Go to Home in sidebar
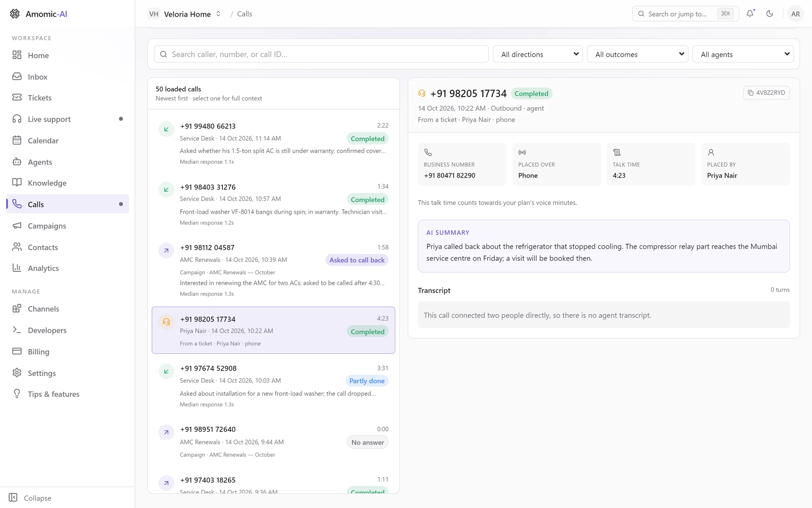 pyautogui.click(x=68, y=55)
